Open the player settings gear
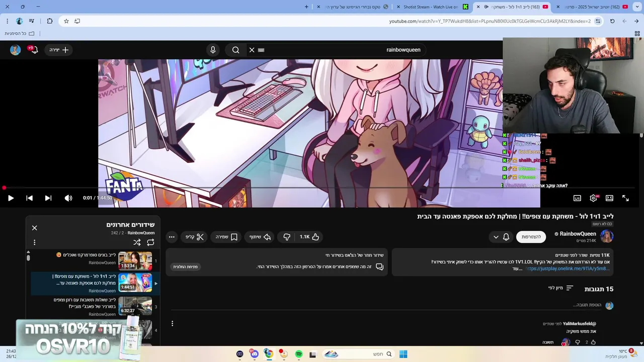This screenshot has height=362, width=644. (x=593, y=198)
